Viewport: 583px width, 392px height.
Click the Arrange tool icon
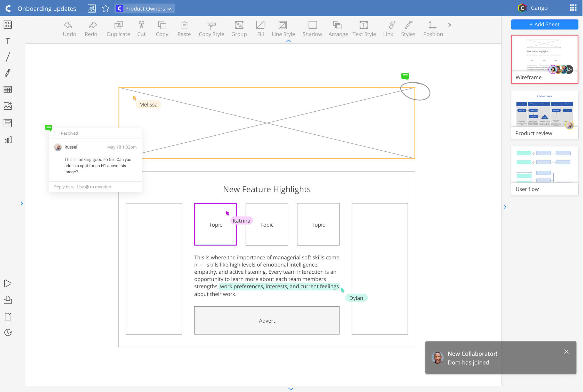pyautogui.click(x=337, y=25)
